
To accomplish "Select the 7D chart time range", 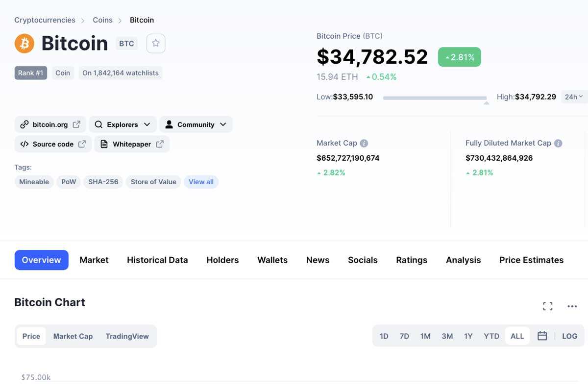I will click(404, 336).
